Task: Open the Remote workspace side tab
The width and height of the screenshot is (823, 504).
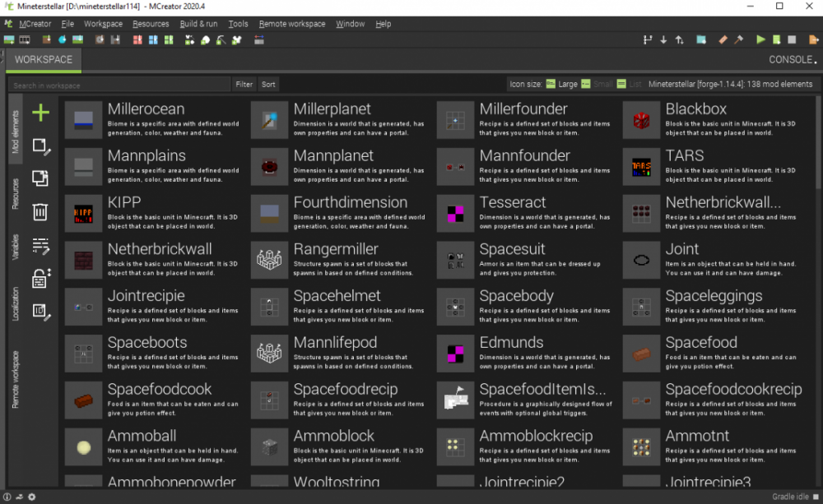Action: coord(15,380)
